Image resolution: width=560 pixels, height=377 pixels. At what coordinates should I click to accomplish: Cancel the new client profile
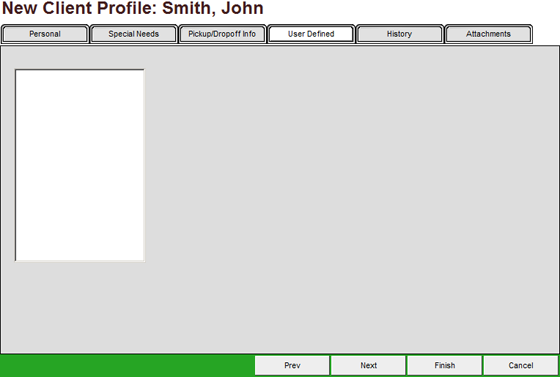click(x=521, y=366)
